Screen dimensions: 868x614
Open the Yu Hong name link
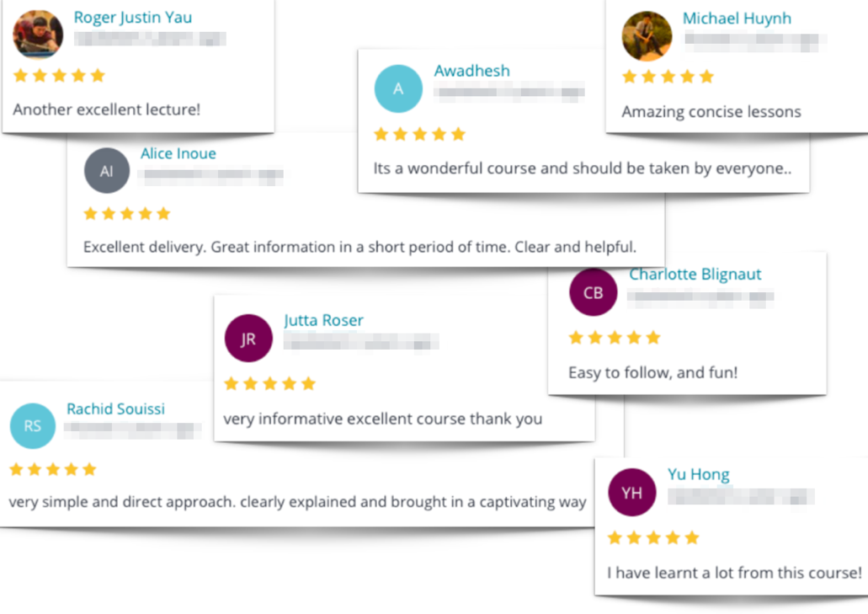(x=699, y=474)
